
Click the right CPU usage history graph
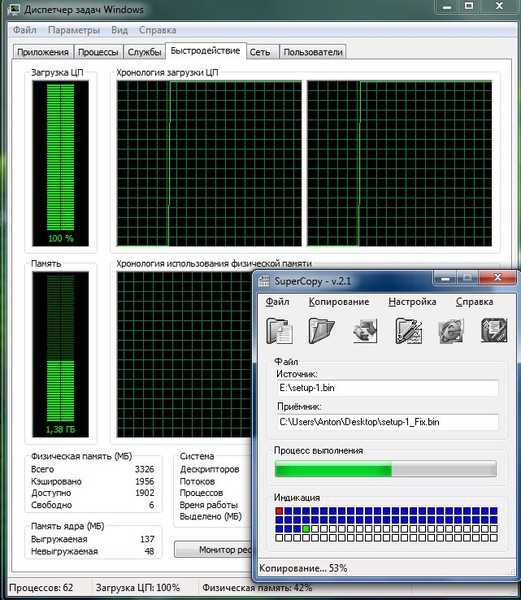(399, 163)
